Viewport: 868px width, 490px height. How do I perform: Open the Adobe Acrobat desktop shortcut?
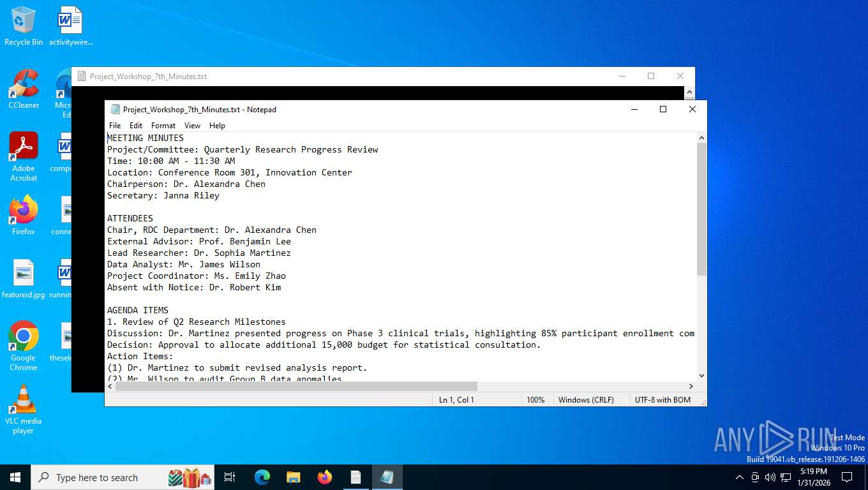pos(24,157)
